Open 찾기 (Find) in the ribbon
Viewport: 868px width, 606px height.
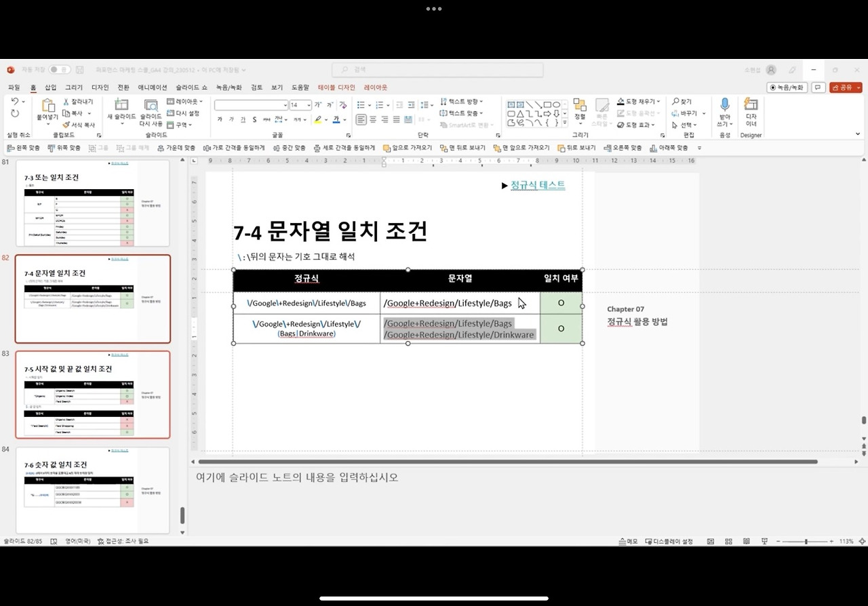(x=684, y=101)
